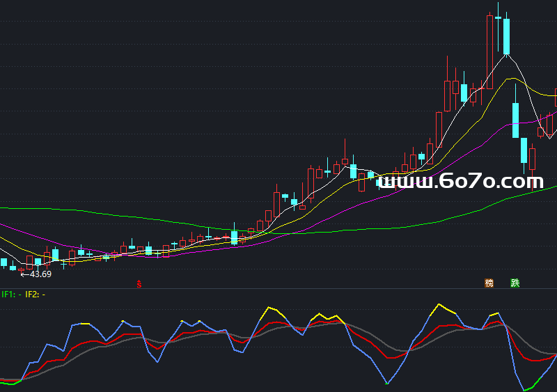Image resolution: width=557 pixels, height=392 pixels.
Task: Click the green long-term moving average at left edge
Action: point(14,207)
